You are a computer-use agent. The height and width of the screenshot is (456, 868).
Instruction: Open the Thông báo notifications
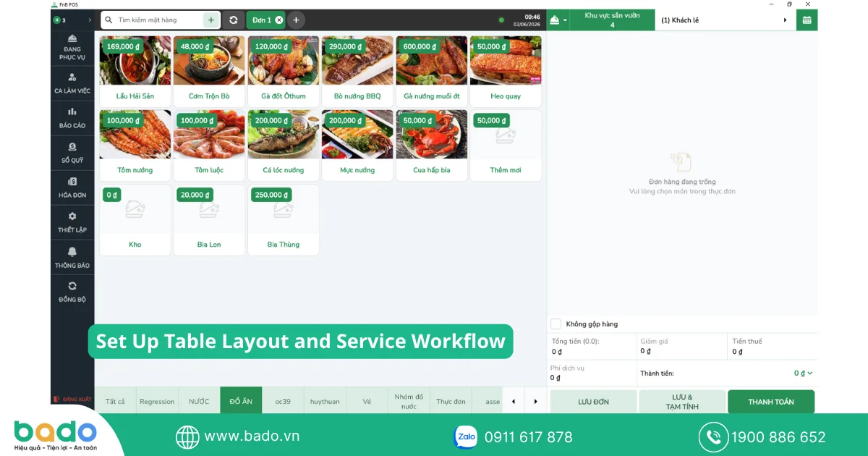[72, 257]
